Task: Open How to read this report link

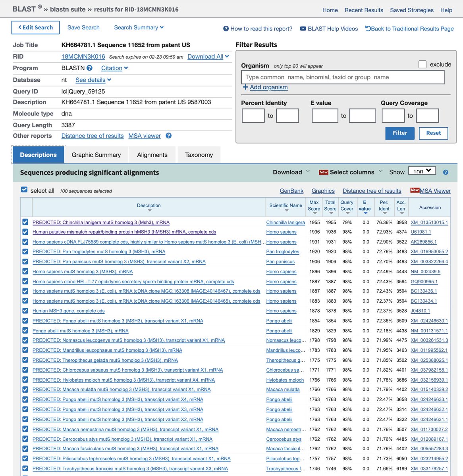Action: click(258, 29)
